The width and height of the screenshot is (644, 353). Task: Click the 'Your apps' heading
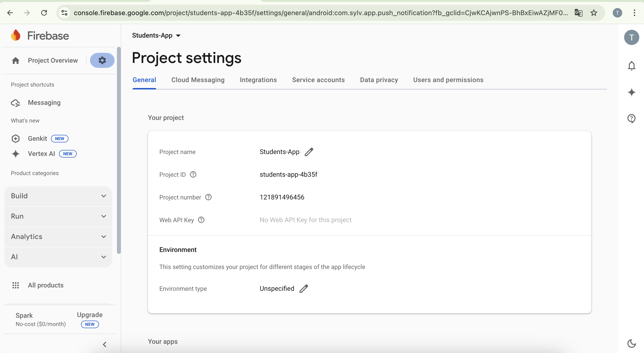[x=163, y=341]
